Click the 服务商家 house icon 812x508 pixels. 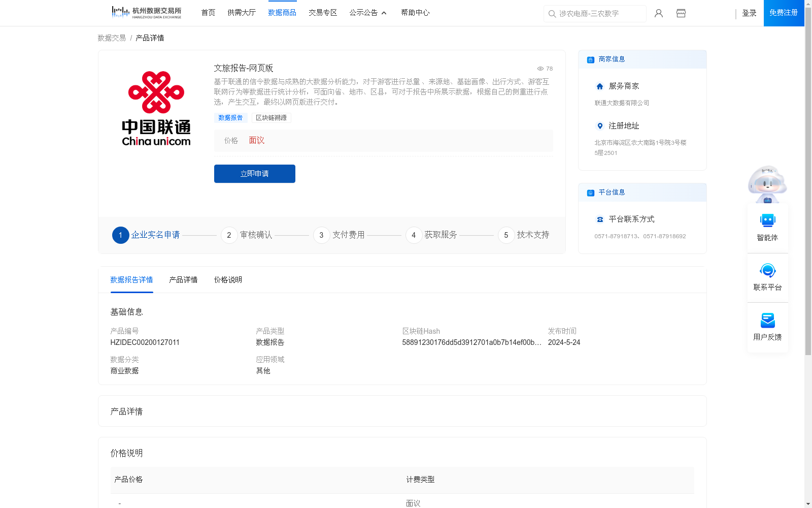click(x=600, y=86)
